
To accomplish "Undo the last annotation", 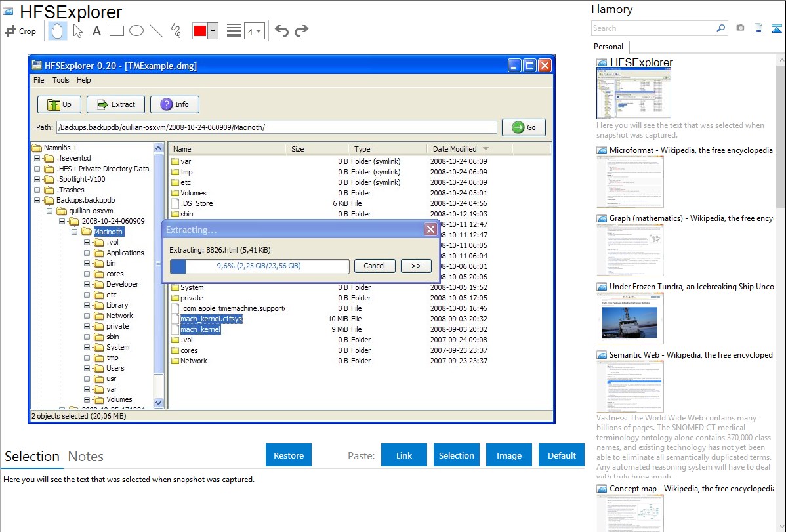I will [x=281, y=31].
